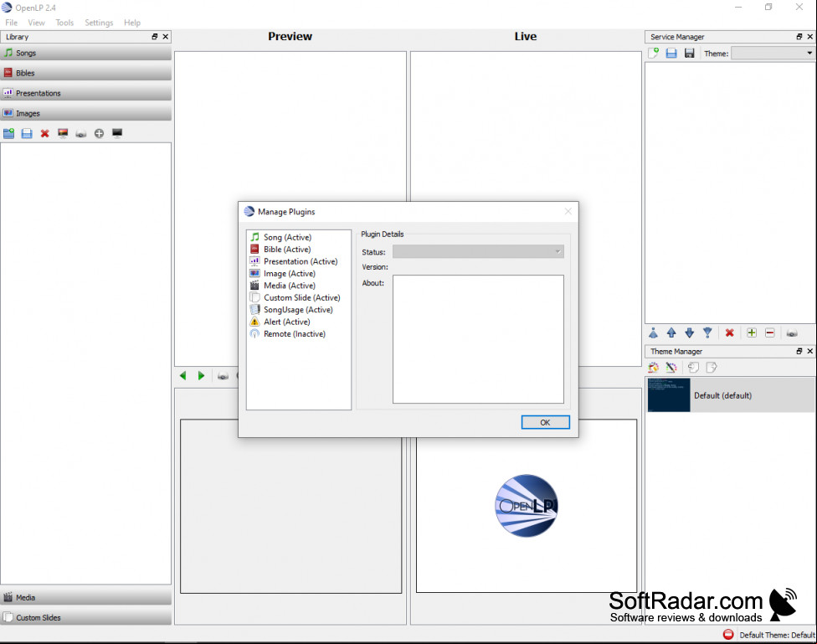Image resolution: width=817 pixels, height=644 pixels.
Task: Close the Service Manager panel
Action: pyautogui.click(x=810, y=37)
